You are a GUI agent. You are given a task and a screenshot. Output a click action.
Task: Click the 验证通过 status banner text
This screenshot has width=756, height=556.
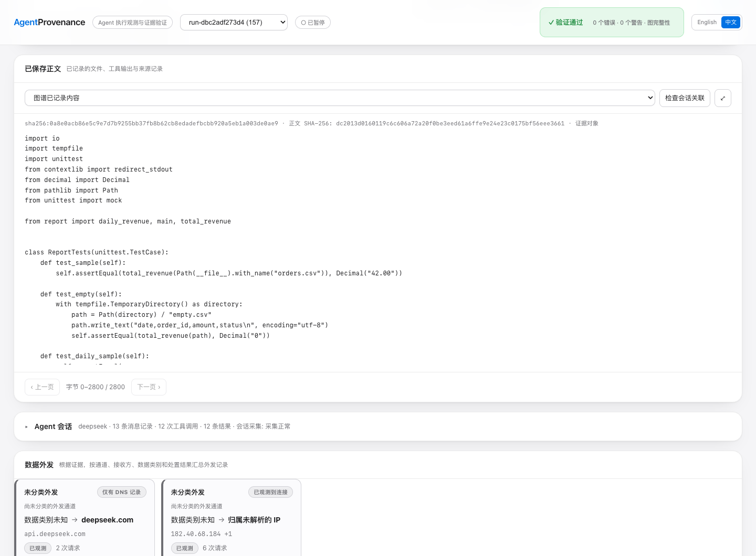click(x=569, y=23)
